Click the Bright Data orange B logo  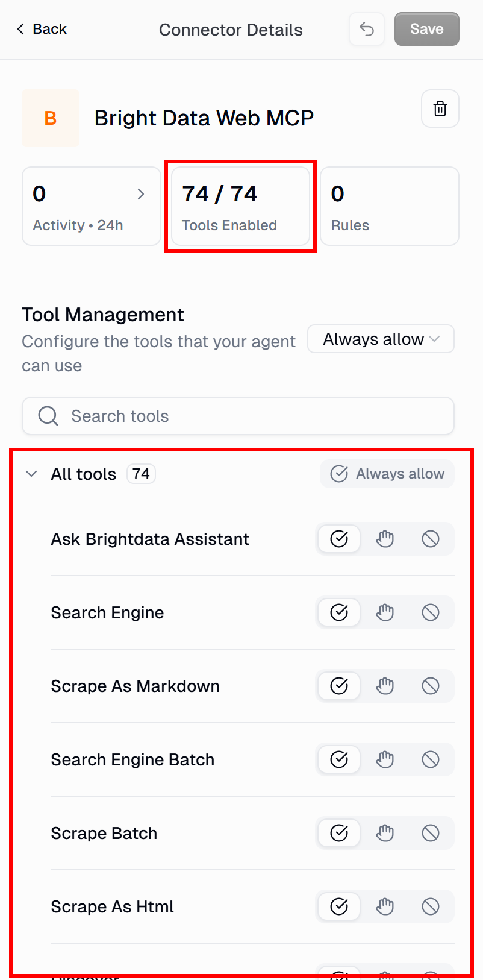click(x=51, y=118)
